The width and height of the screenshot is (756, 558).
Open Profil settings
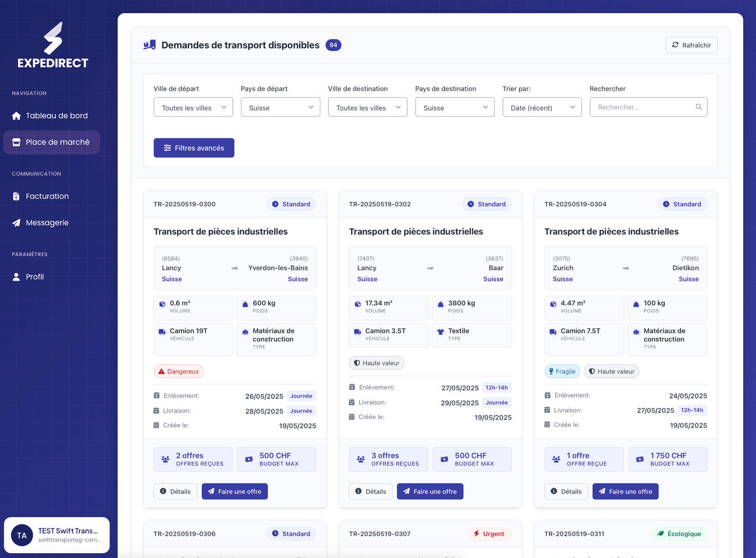point(52,277)
